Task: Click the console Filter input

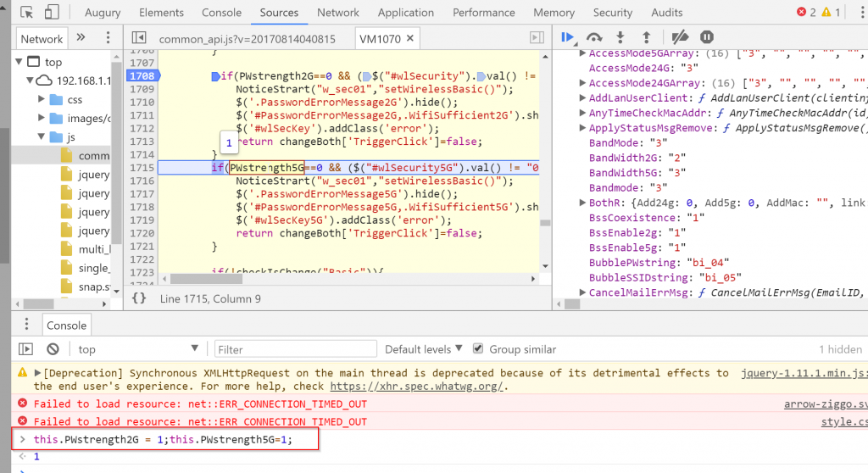Action: point(296,349)
